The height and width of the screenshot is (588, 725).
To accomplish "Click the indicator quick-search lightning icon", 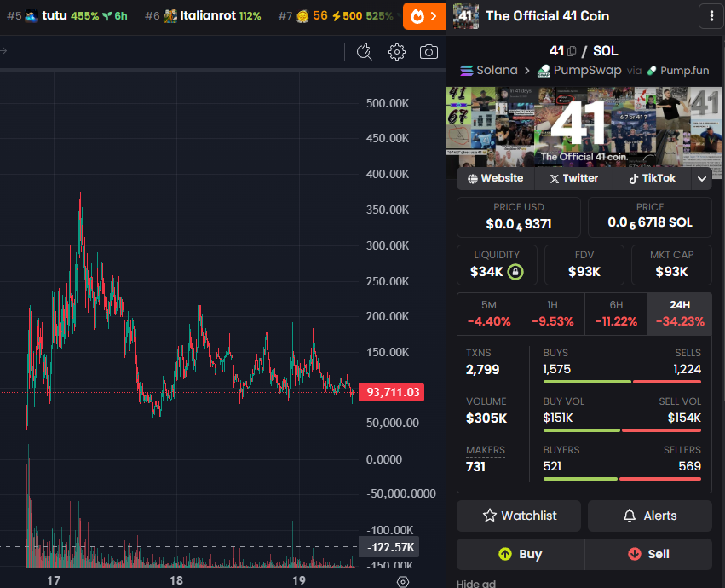I will click(x=365, y=52).
